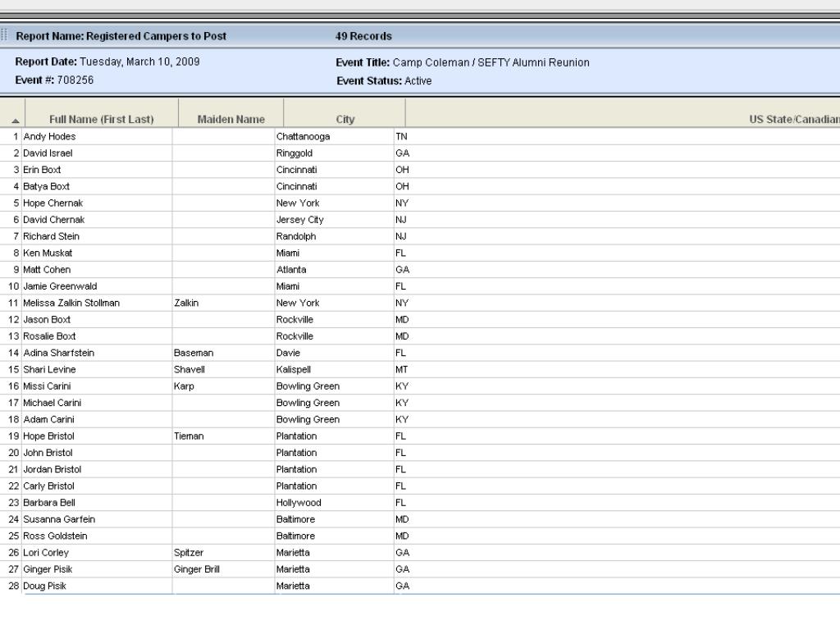Screen dimensions: 840x630
Task: Select the Jordan Bristol entry
Action: [x=52, y=468]
